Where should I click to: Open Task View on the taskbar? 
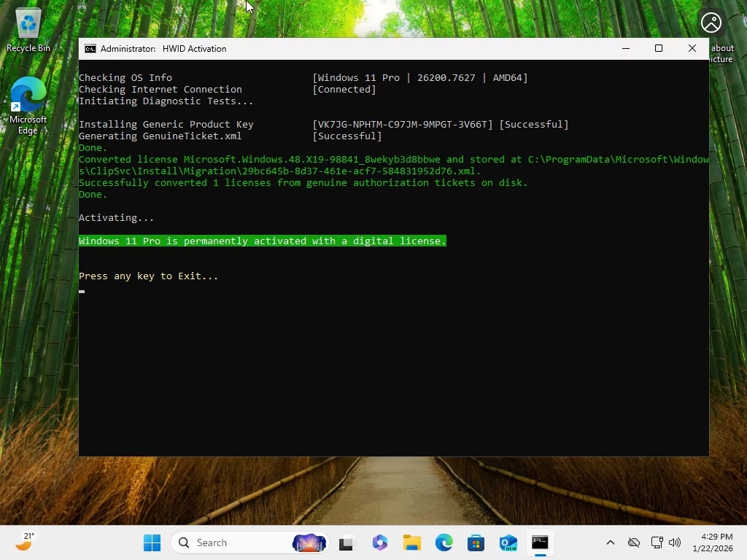point(346,542)
